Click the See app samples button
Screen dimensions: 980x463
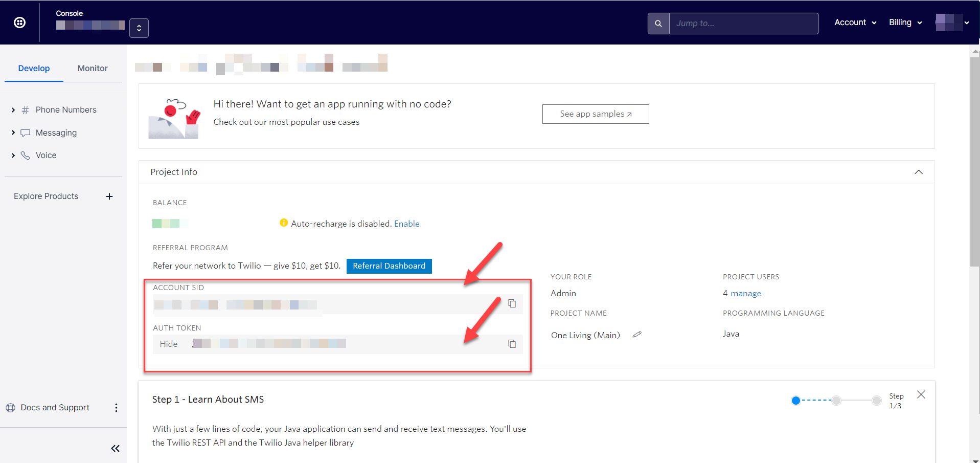(596, 114)
